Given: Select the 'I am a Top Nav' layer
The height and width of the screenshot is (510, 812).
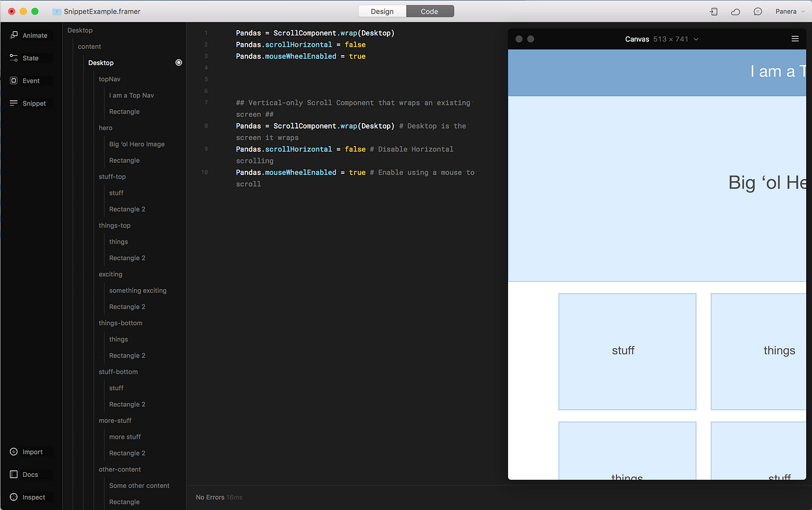Looking at the screenshot, I should tap(132, 95).
